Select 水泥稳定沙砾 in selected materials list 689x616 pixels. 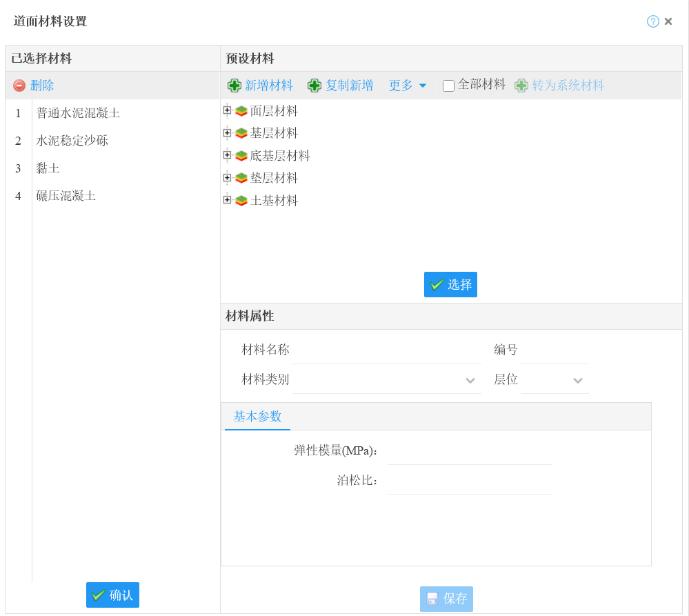tap(72, 141)
